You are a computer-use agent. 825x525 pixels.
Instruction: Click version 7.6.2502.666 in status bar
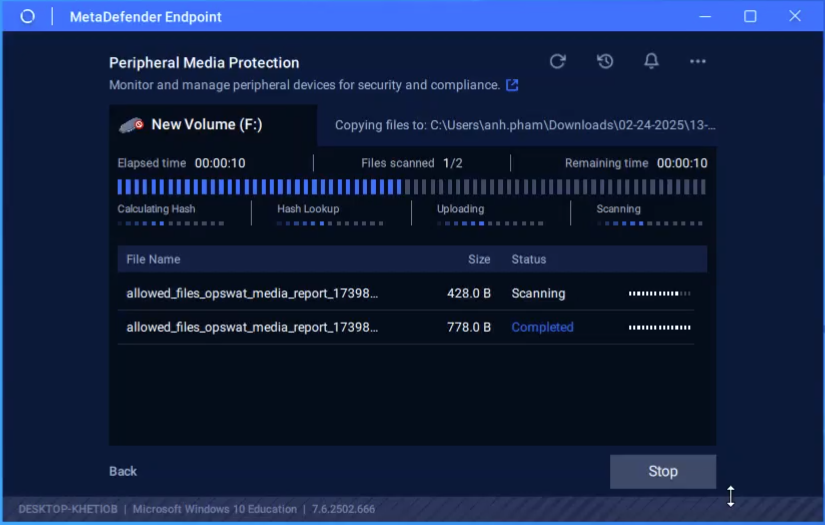pyautogui.click(x=344, y=509)
